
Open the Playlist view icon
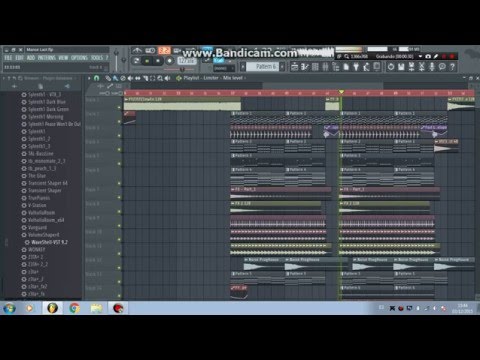(x=295, y=67)
